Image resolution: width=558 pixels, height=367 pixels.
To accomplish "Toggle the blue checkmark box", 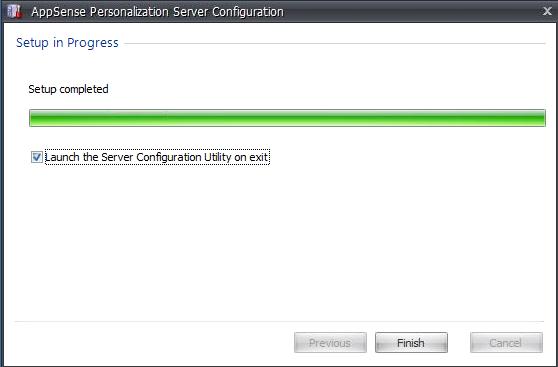I will click(x=37, y=157).
